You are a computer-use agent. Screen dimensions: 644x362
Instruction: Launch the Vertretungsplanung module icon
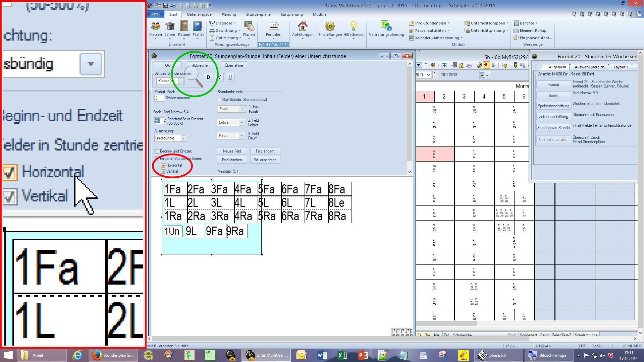[x=386, y=26]
